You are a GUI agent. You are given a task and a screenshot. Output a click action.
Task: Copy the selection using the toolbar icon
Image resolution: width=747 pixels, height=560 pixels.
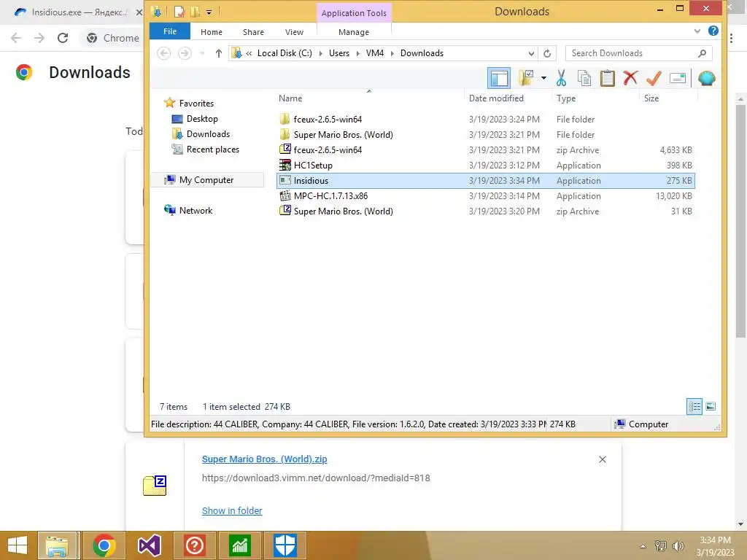[x=584, y=78]
